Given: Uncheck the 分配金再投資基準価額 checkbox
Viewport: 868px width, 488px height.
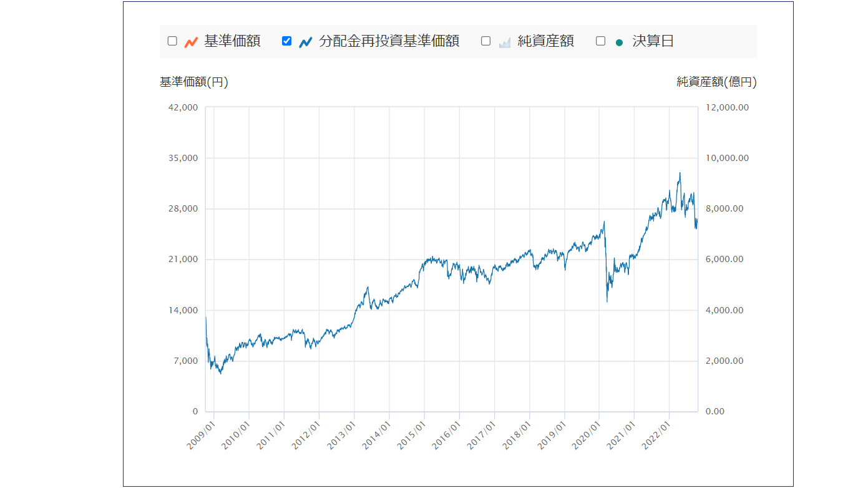Looking at the screenshot, I should pos(287,41).
